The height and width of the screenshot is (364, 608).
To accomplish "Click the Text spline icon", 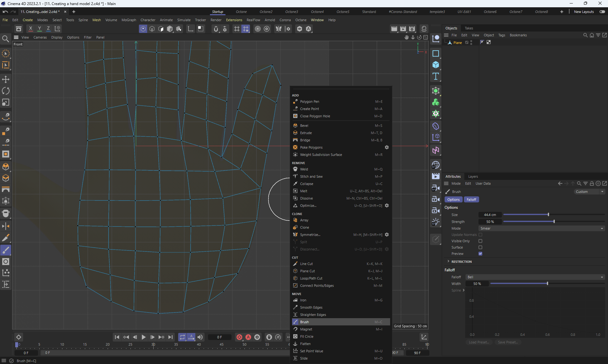I will [x=436, y=76].
